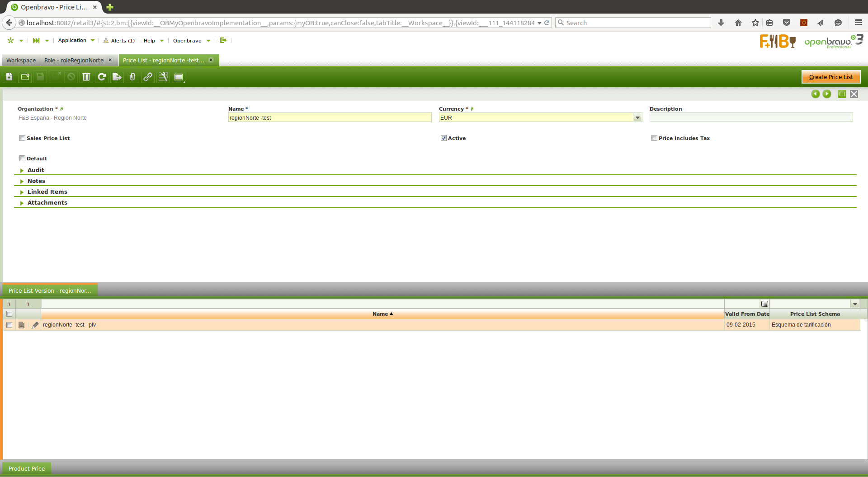
Task: Click the delete record trash icon
Action: click(86, 77)
